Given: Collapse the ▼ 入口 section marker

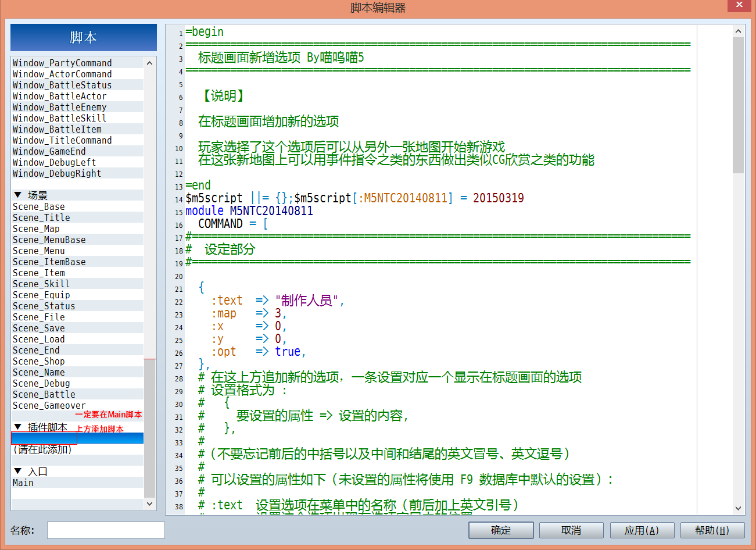Looking at the screenshot, I should (x=18, y=472).
